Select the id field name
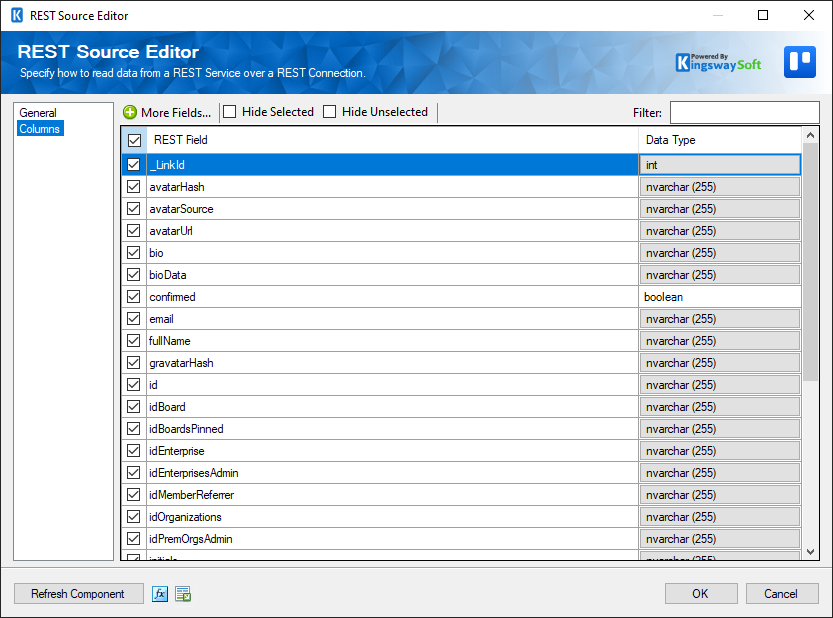Screen dimensions: 833x618 click(x=153, y=385)
